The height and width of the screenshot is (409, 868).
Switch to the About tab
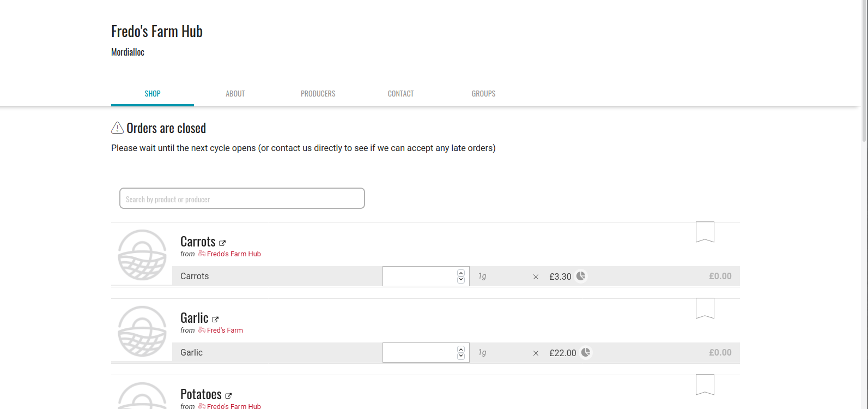click(235, 94)
